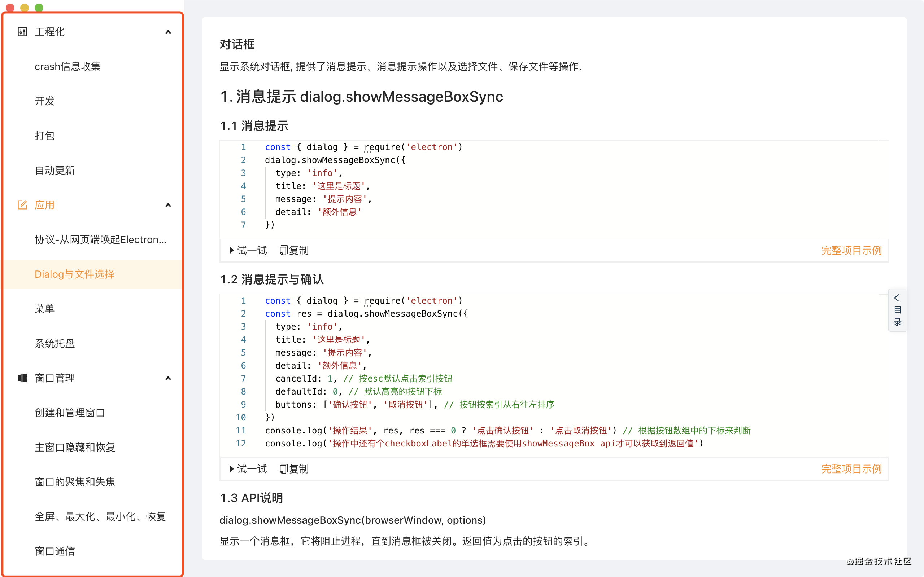This screenshot has height=577, width=924.
Task: Collapse the 应用 menu section
Action: pyautogui.click(x=168, y=205)
